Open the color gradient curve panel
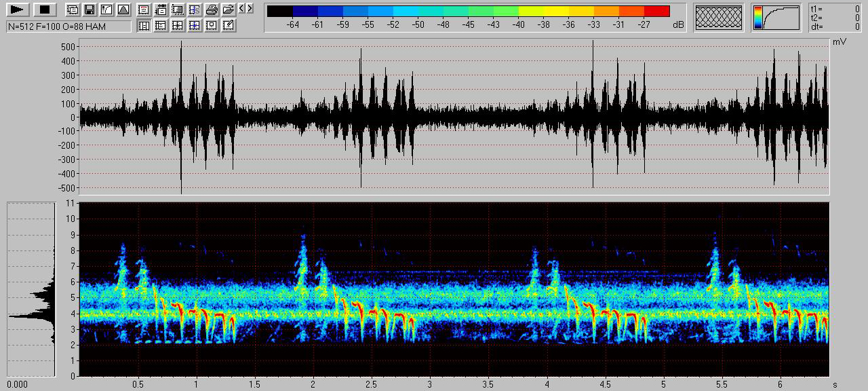Viewport: 868px width, 391px height. tap(776, 18)
